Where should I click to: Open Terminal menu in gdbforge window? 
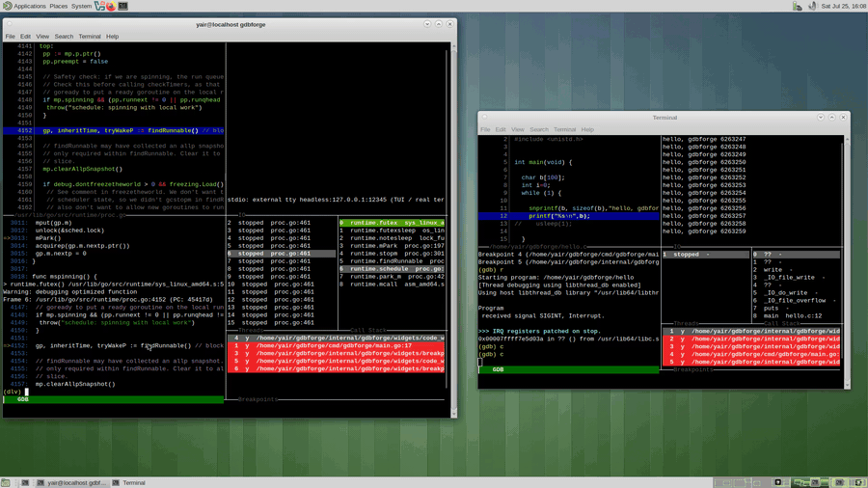tap(89, 37)
